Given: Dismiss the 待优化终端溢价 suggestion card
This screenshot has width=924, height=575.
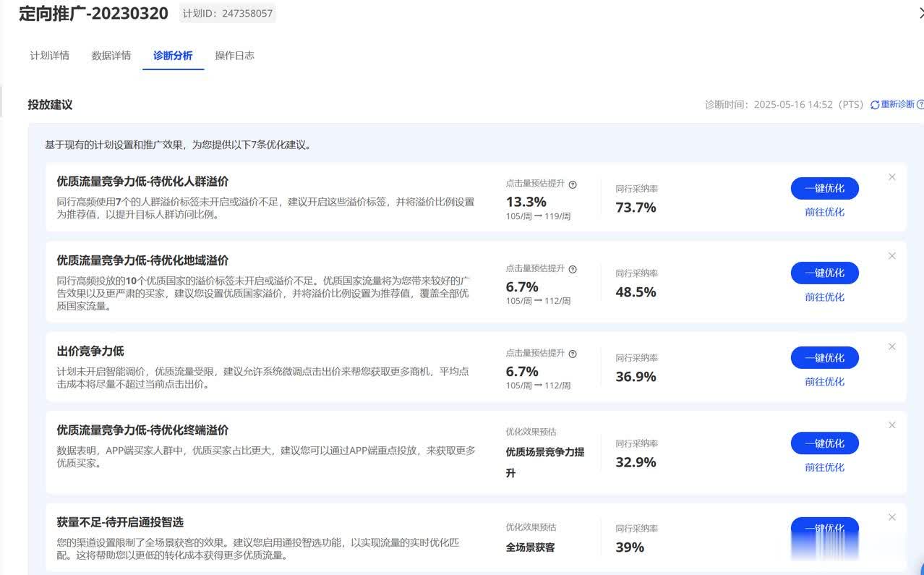Looking at the screenshot, I should click(891, 425).
